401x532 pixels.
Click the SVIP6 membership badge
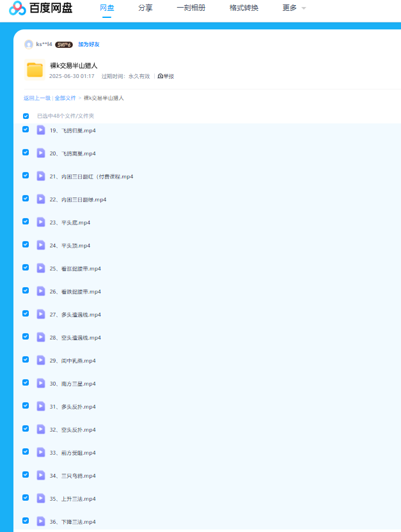pyautogui.click(x=64, y=45)
